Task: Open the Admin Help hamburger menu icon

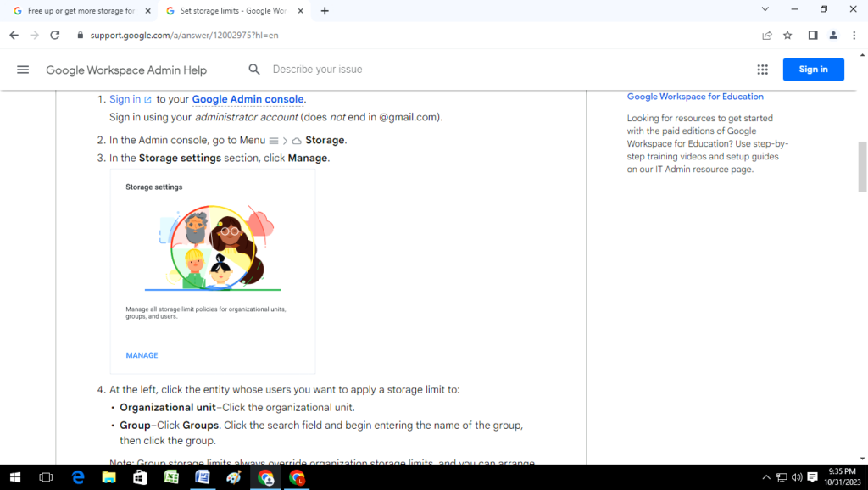Action: (23, 70)
